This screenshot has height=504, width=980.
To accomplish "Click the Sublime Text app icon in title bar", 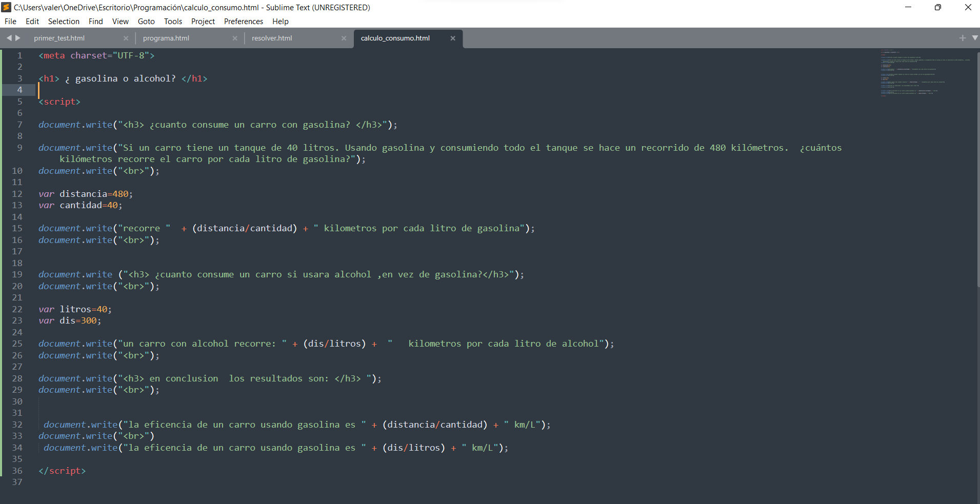I will pyautogui.click(x=7, y=7).
